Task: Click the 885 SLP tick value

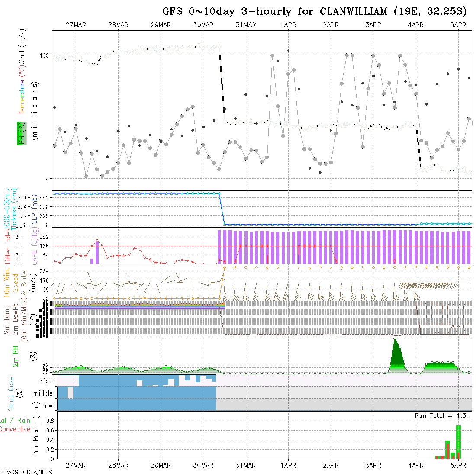Action: point(44,198)
